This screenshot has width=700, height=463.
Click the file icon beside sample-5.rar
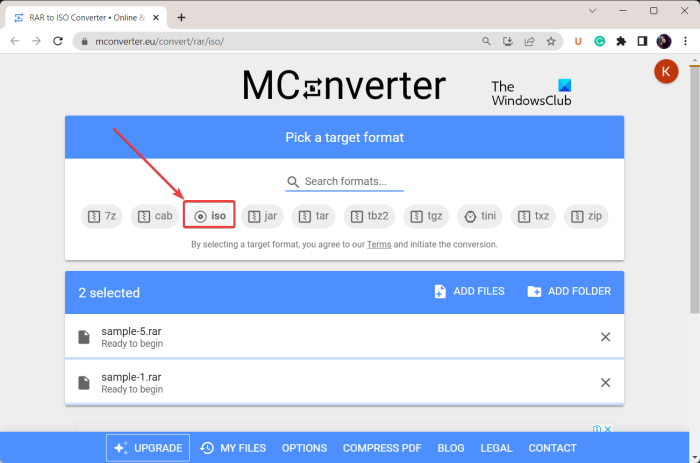tap(84, 337)
